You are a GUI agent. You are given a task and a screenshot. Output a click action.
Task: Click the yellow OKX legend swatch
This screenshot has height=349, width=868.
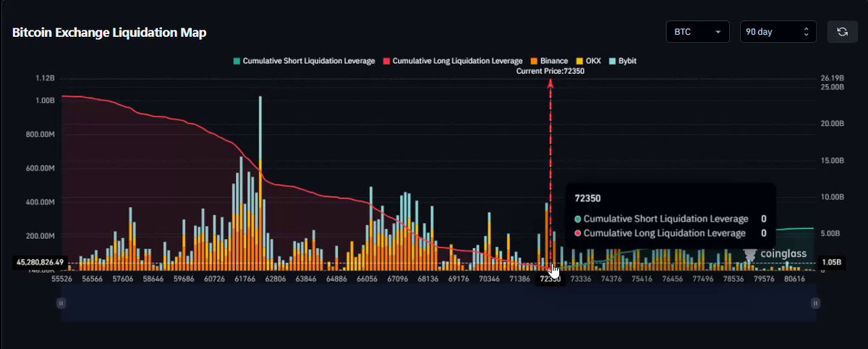click(579, 61)
